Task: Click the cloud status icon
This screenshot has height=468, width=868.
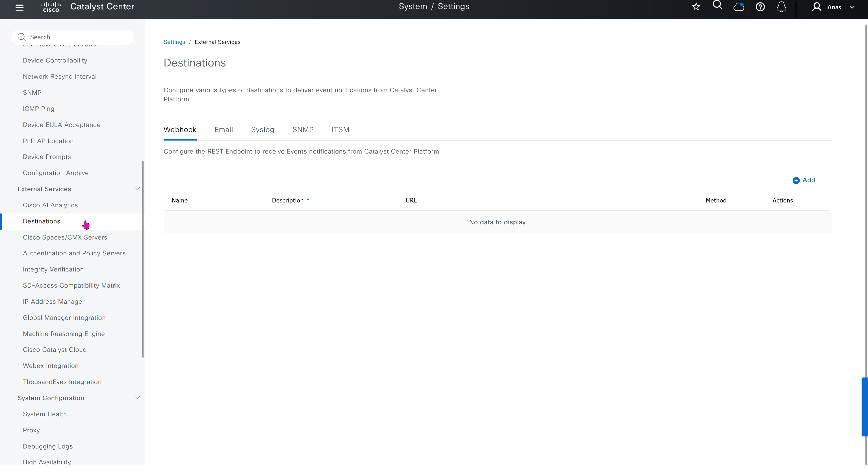Action: (x=738, y=7)
